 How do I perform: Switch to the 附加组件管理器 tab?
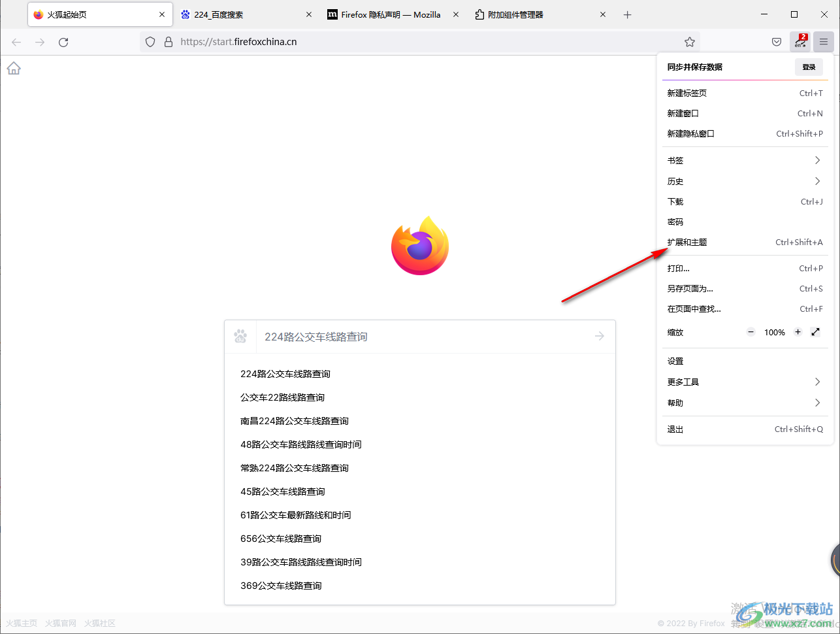540,14
